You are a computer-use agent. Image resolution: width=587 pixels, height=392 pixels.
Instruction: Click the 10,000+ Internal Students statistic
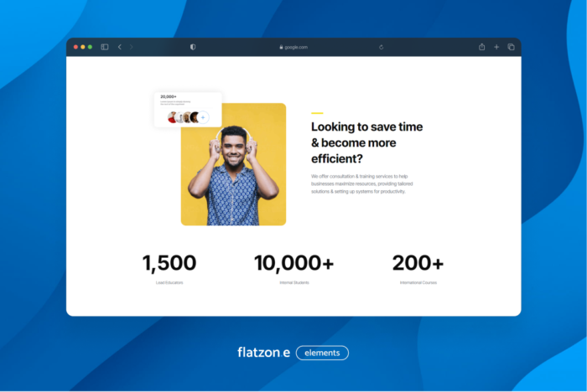(x=293, y=263)
